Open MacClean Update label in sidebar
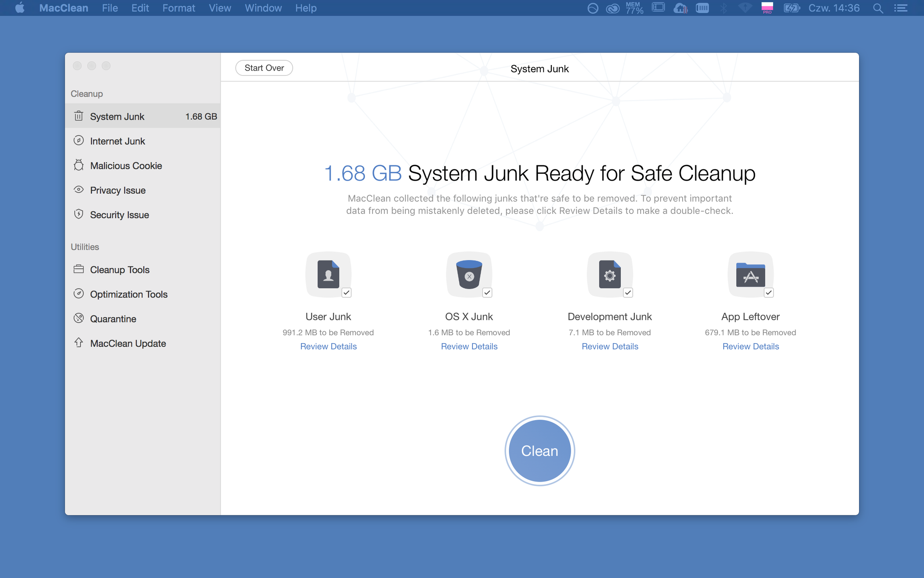924x578 pixels. [128, 343]
